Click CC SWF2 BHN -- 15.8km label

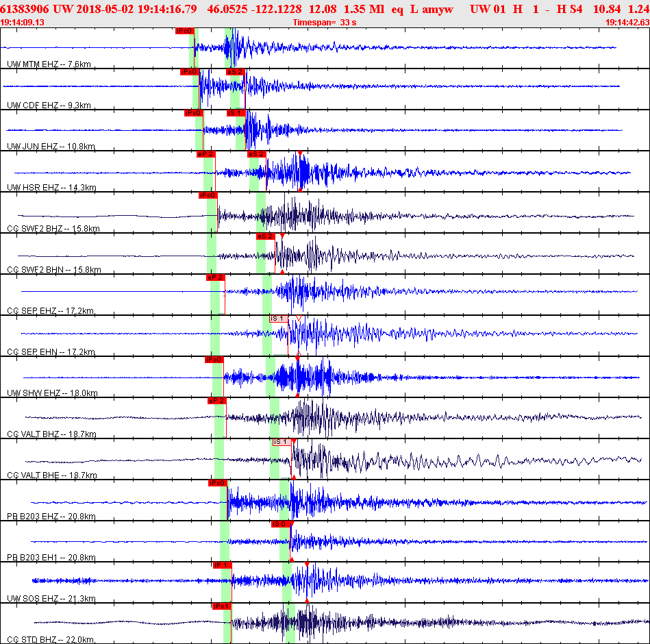[54, 269]
